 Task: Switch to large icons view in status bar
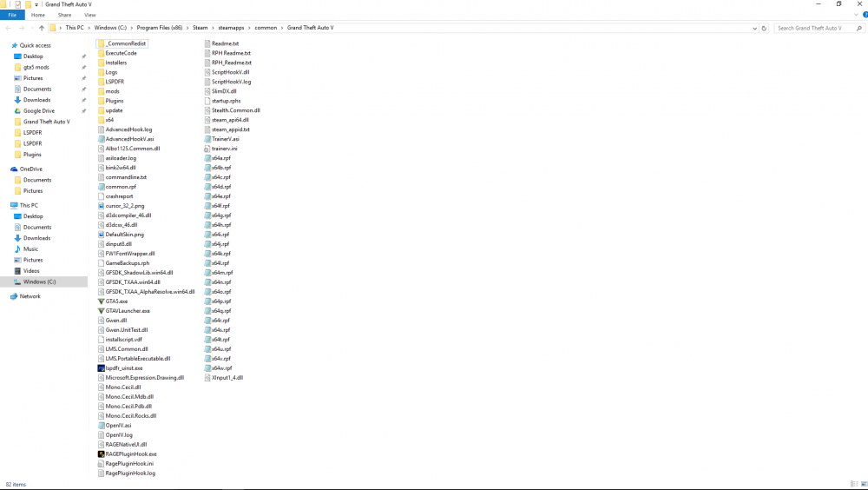click(x=864, y=485)
